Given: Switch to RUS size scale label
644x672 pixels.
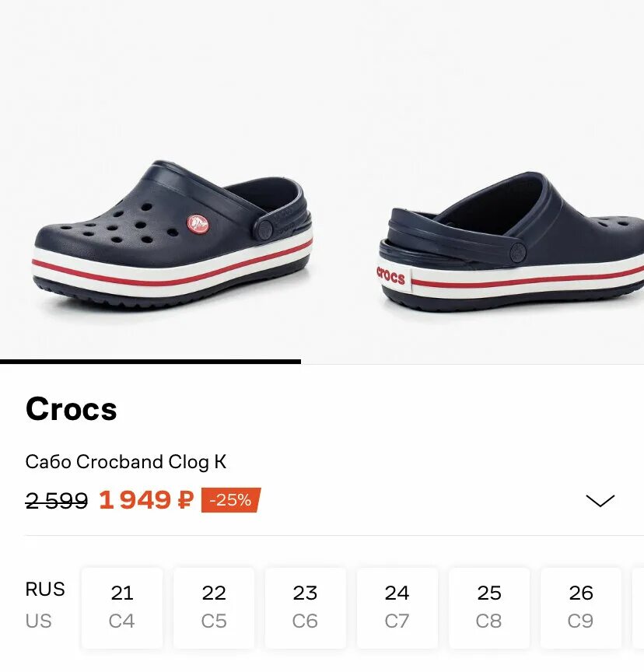Looking at the screenshot, I should (x=45, y=590).
